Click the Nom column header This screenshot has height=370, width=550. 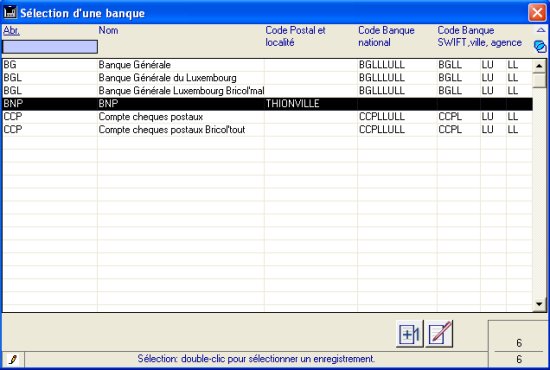pos(108,31)
